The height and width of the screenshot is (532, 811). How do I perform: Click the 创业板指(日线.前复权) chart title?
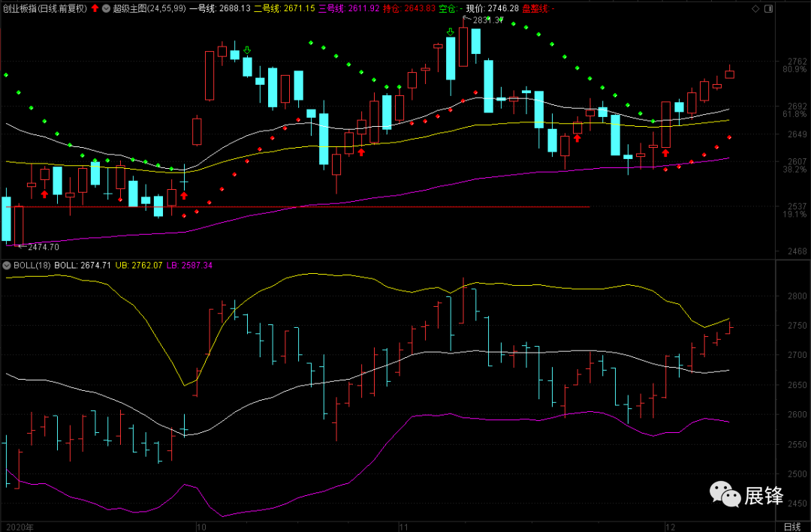(x=45, y=8)
